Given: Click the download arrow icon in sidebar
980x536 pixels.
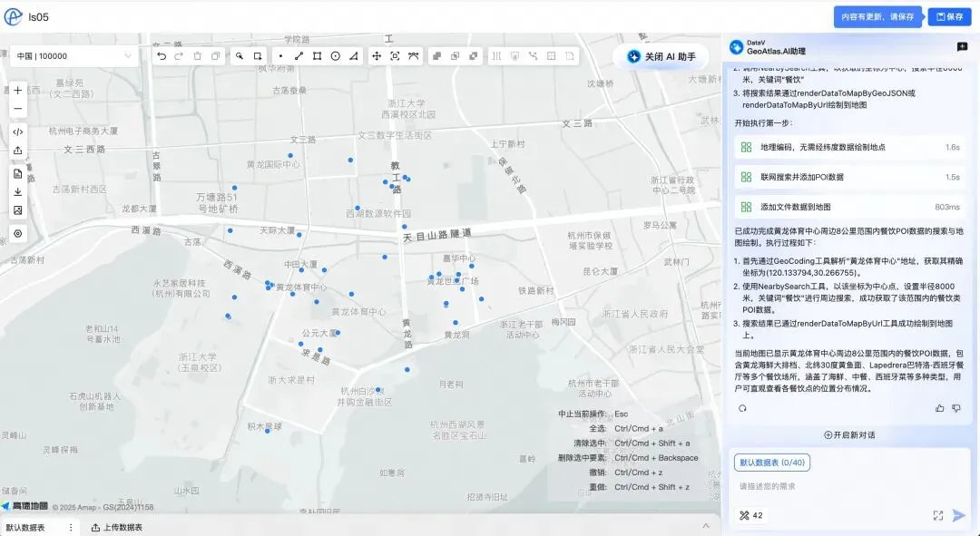Looking at the screenshot, I should 17,191.
